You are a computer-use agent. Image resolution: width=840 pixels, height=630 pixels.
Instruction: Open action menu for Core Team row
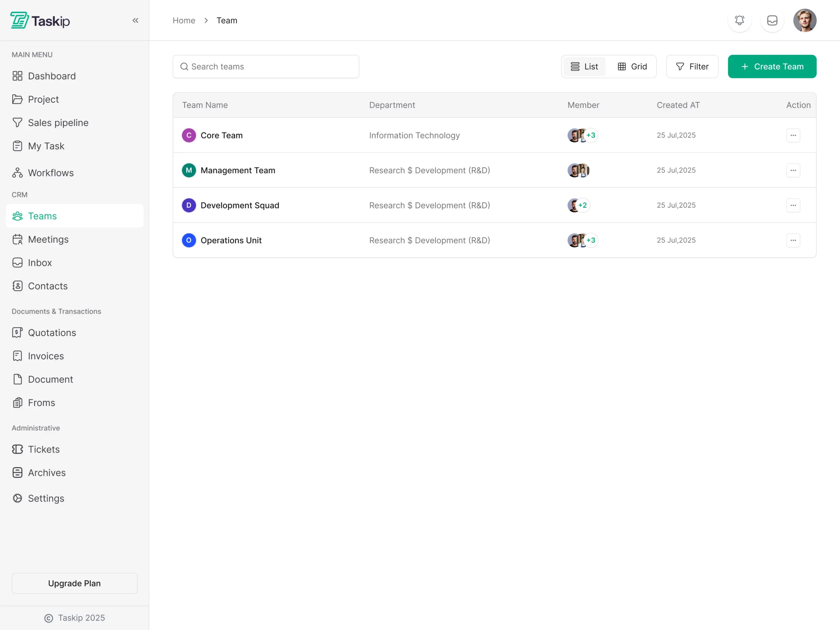pyautogui.click(x=793, y=135)
